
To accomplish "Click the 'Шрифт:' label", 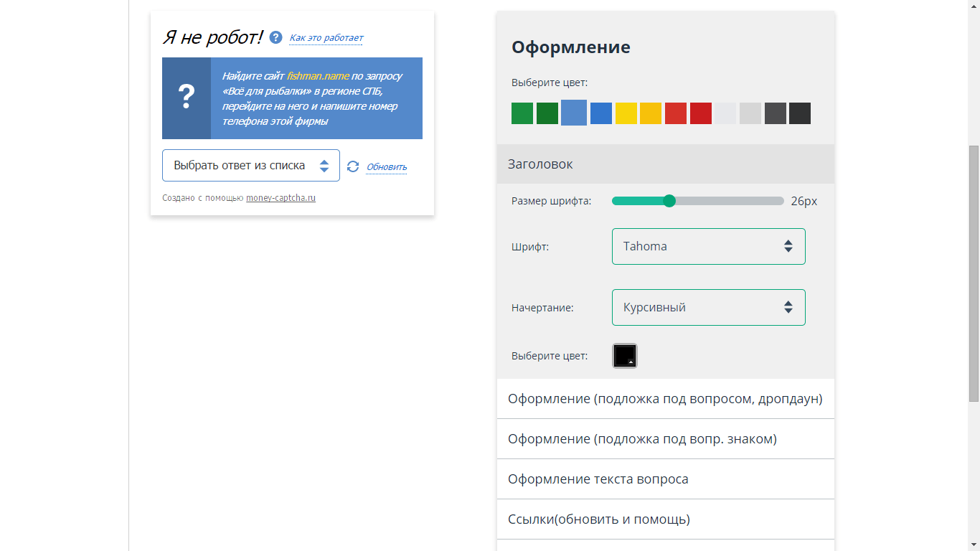I will point(530,247).
